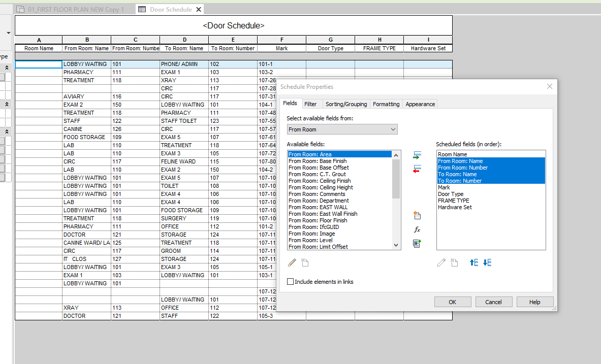
Task: Move selected field down with blue arrow
Action: pyautogui.click(x=487, y=262)
